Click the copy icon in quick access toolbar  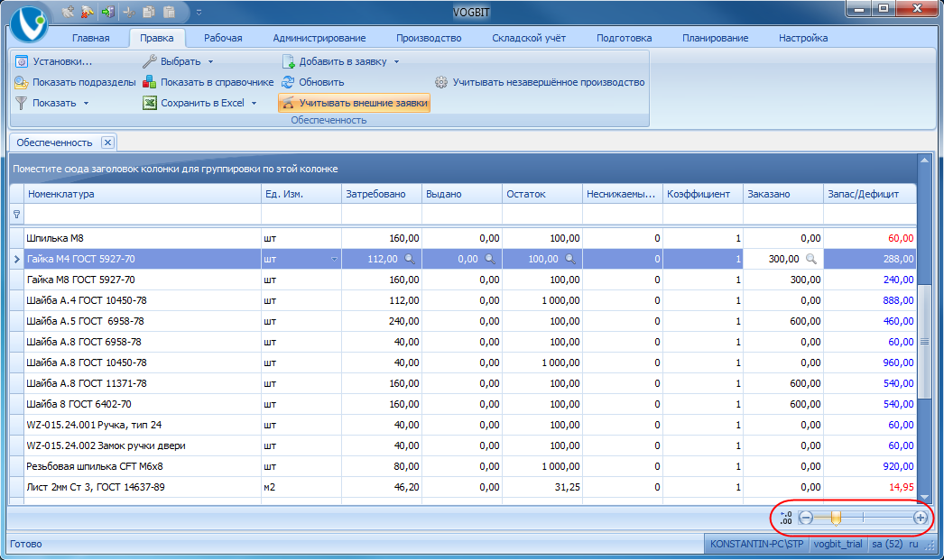pyautogui.click(x=149, y=12)
